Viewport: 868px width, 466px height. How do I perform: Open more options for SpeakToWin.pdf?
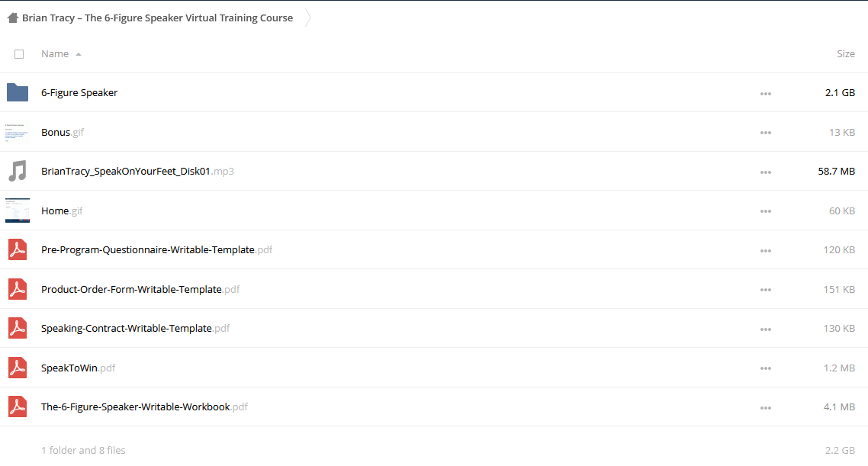[x=766, y=368]
